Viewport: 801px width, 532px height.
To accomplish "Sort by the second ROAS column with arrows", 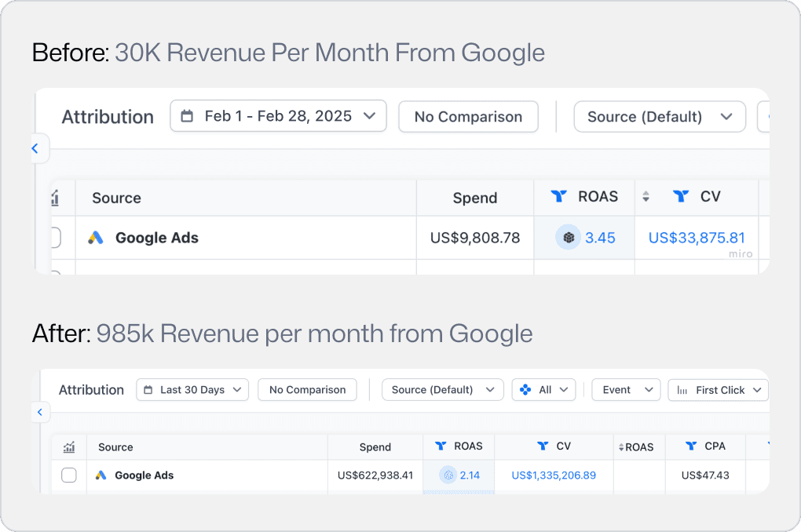I will tap(636, 447).
